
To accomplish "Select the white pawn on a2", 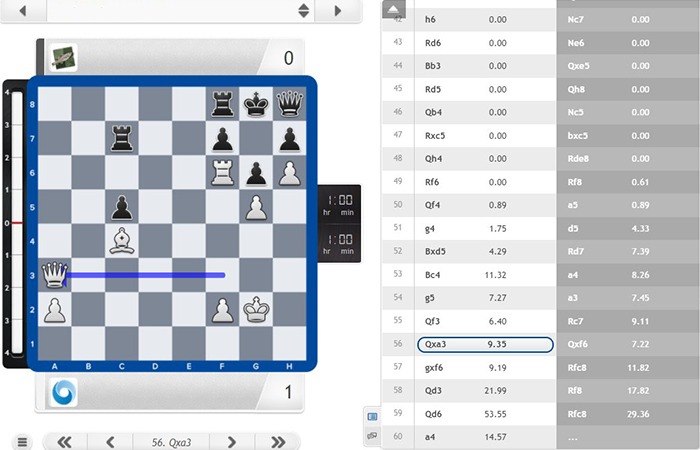I will point(54,309).
